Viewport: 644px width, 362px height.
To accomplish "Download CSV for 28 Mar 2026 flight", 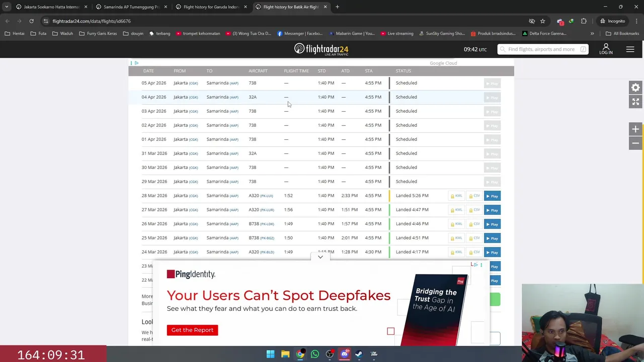I will [x=474, y=196].
